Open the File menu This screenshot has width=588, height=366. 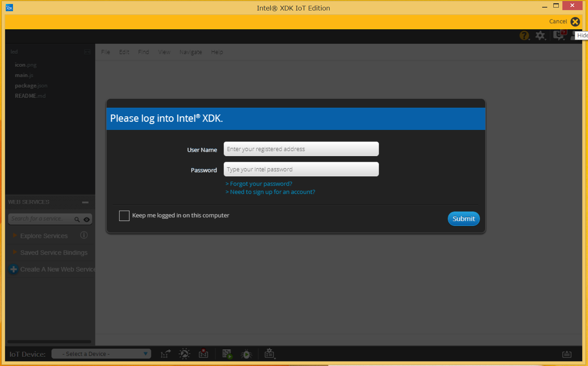point(105,52)
